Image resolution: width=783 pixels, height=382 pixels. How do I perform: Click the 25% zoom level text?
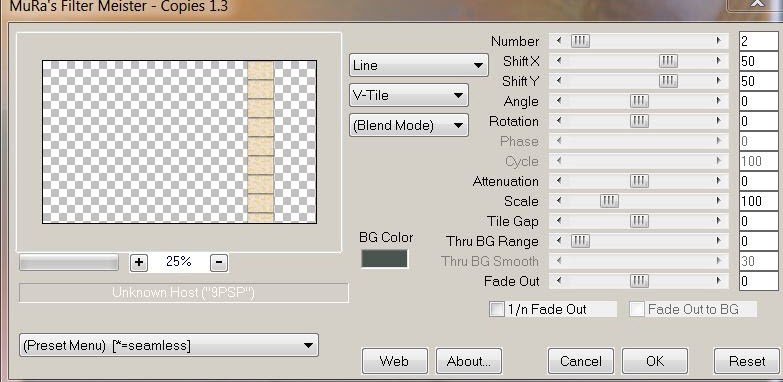click(179, 261)
